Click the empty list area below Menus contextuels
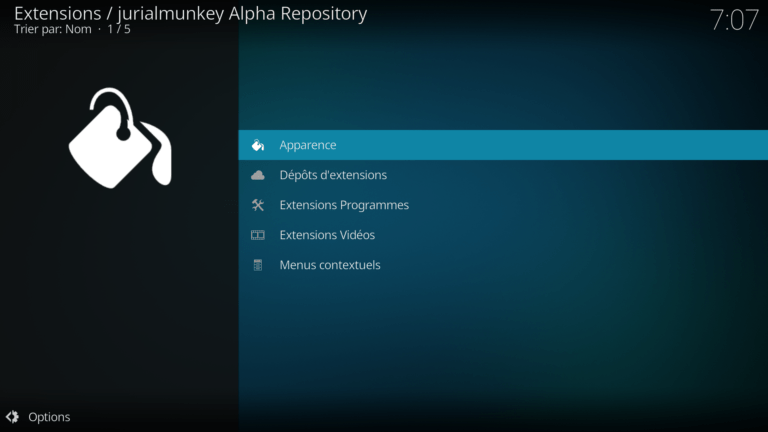The height and width of the screenshot is (432, 768). click(500, 340)
